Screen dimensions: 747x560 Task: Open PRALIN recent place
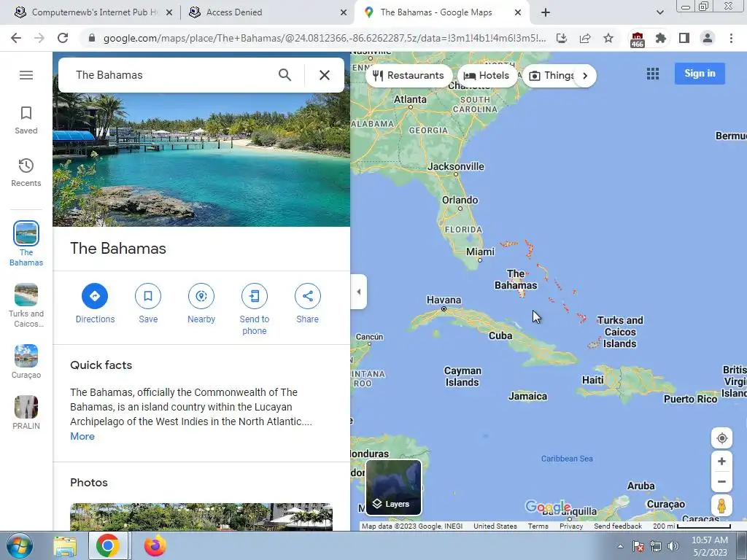pyautogui.click(x=26, y=413)
